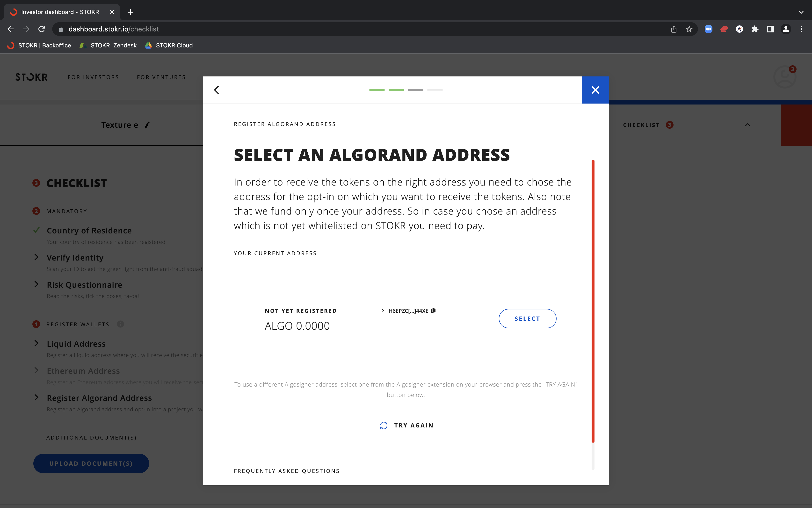Click the SELECT button
The height and width of the screenshot is (508, 812).
pyautogui.click(x=528, y=319)
